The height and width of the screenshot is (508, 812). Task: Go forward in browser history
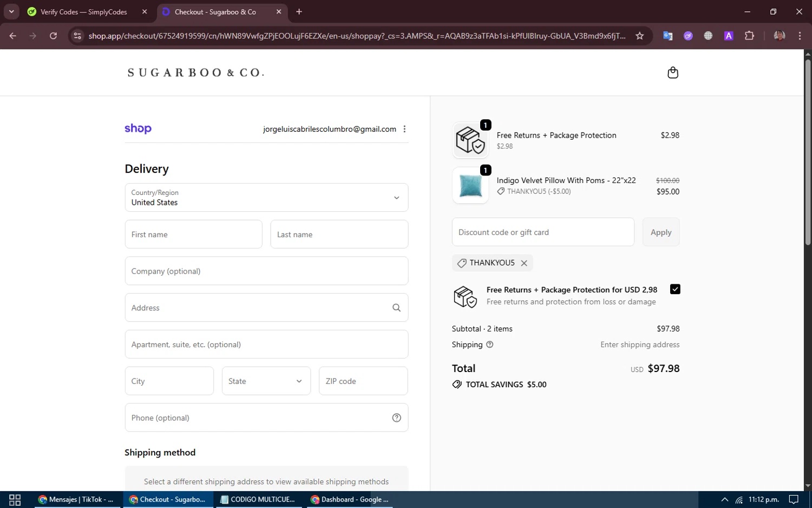click(33, 36)
